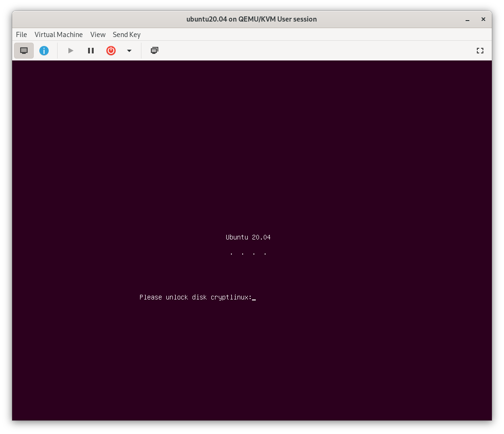The width and height of the screenshot is (504, 434).
Task: Expand the shutdown options dropdown arrow
Action: pyautogui.click(x=129, y=51)
